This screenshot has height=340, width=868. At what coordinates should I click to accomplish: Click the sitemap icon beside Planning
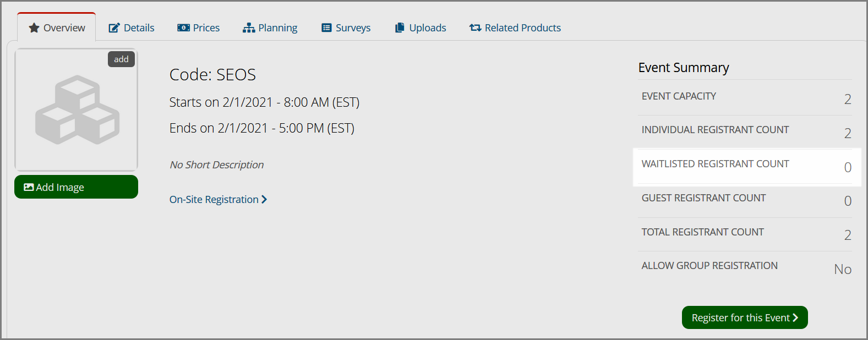249,28
